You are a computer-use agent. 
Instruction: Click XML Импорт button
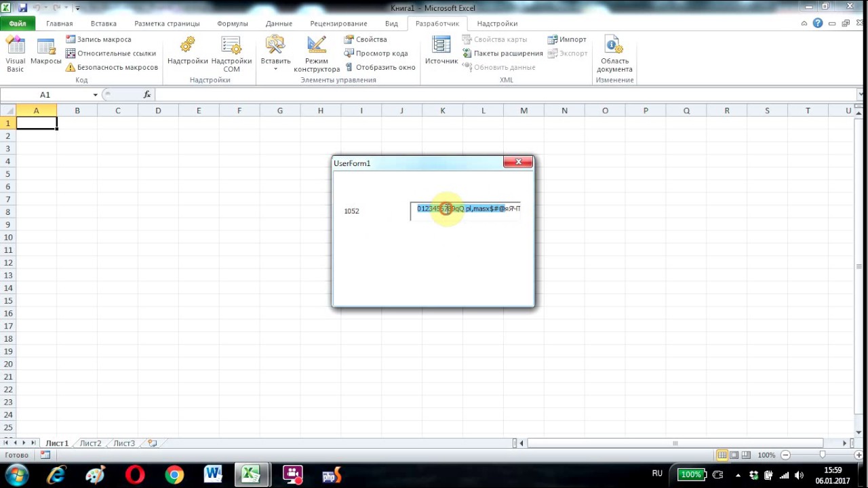(x=567, y=39)
